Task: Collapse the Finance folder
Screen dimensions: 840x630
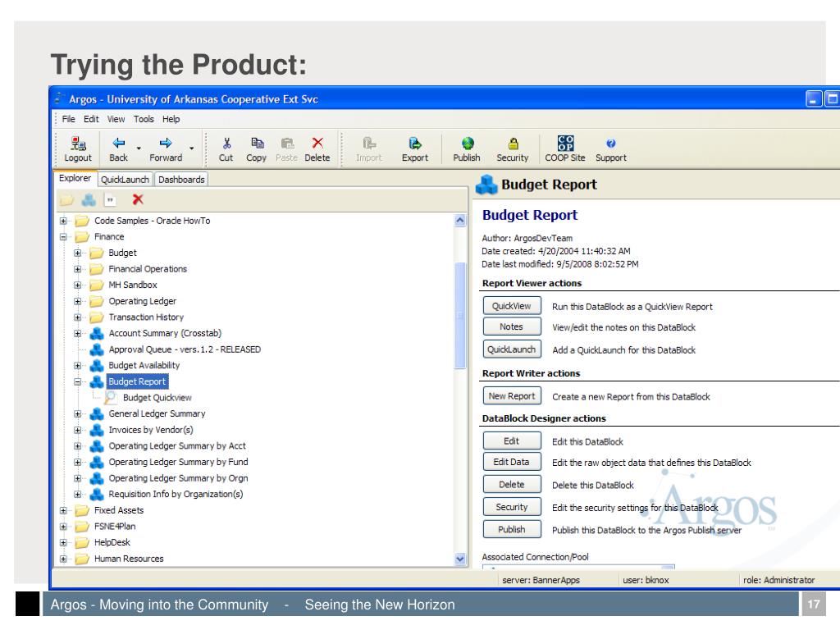Action: tap(63, 237)
